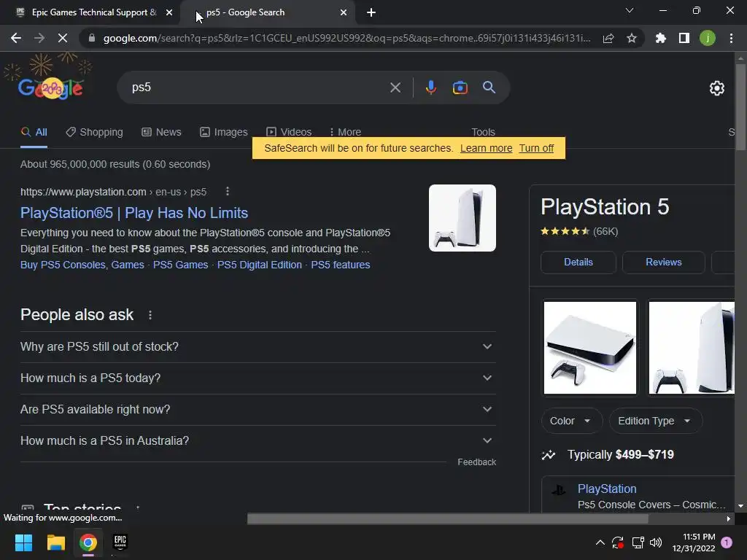747x560 pixels.
Task: Turn off SafeSearch
Action: pos(536,148)
